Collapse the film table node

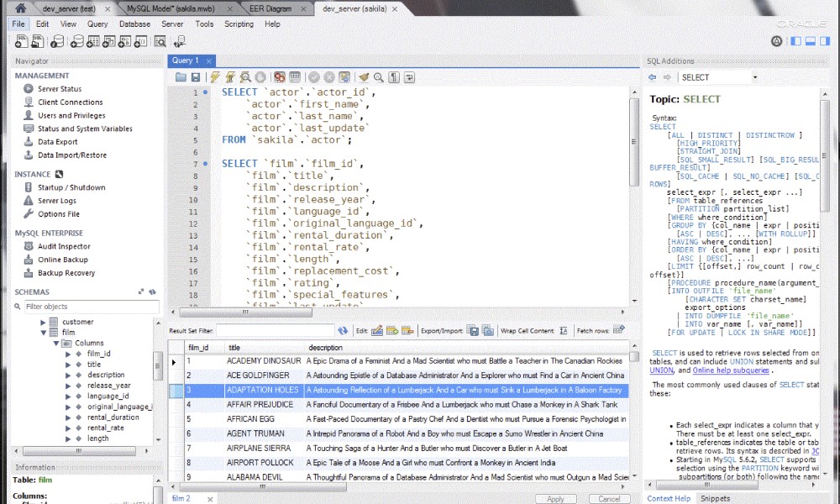[x=43, y=333]
